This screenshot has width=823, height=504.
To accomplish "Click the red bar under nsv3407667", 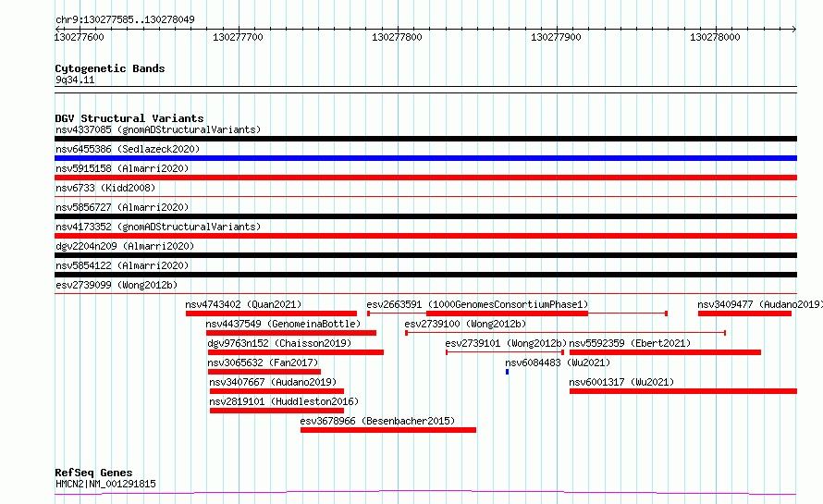I will (x=276, y=391).
